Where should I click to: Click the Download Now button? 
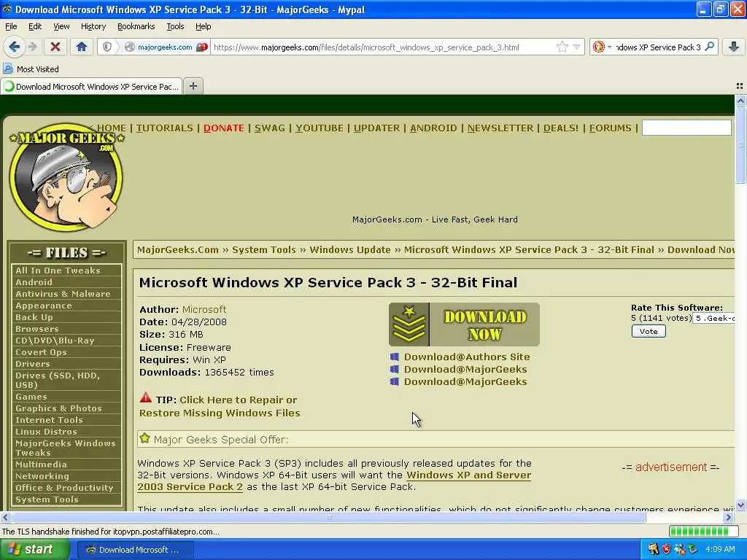464,324
